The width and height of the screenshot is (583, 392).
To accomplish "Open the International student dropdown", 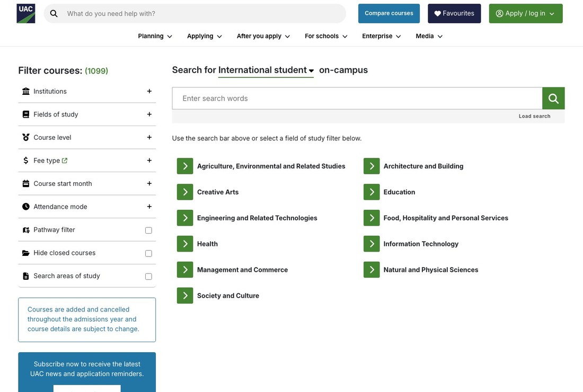I will tap(266, 70).
